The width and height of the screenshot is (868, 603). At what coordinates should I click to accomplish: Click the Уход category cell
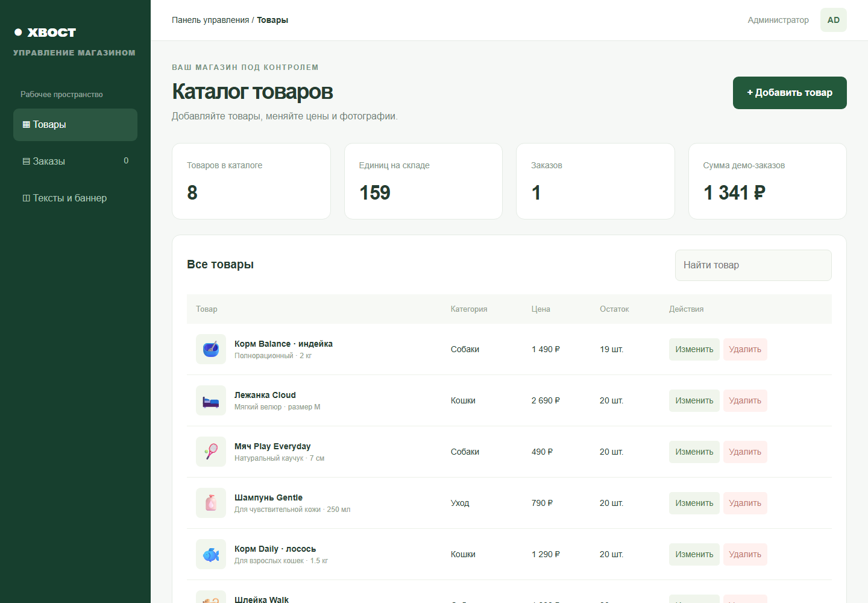pos(460,503)
